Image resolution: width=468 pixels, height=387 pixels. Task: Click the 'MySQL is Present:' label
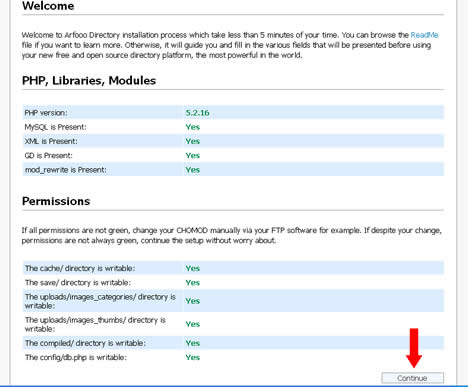[x=55, y=127]
